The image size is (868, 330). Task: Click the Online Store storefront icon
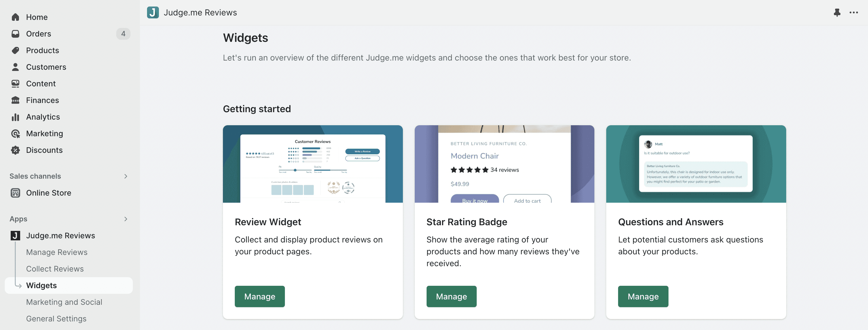click(15, 193)
